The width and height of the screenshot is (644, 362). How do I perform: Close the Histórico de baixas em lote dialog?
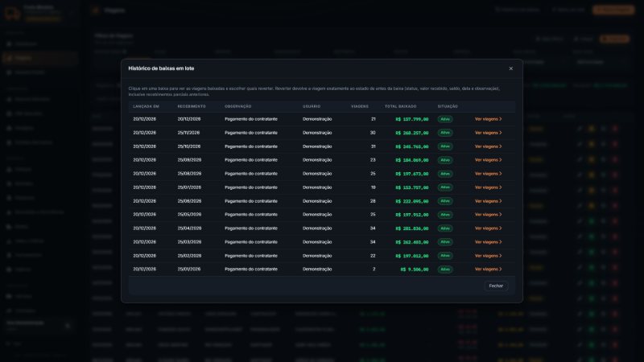510,68
